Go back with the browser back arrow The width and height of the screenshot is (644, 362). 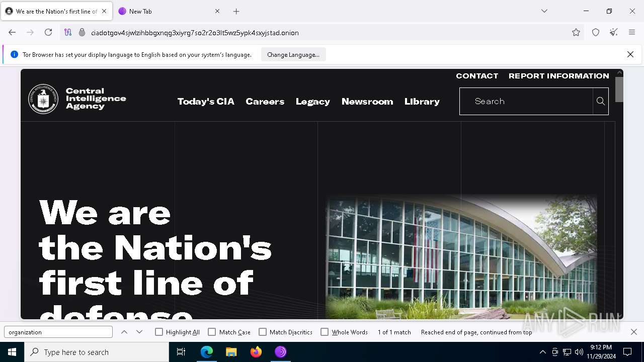point(12,32)
